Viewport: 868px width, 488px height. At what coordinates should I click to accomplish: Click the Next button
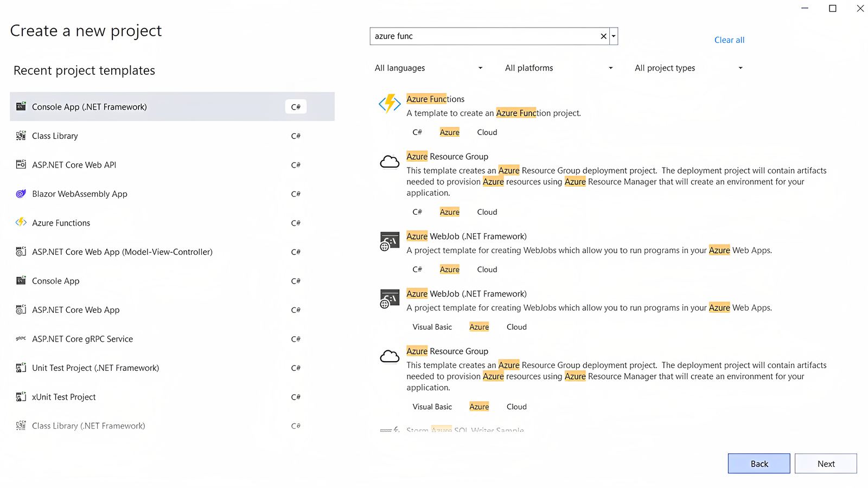pos(826,464)
